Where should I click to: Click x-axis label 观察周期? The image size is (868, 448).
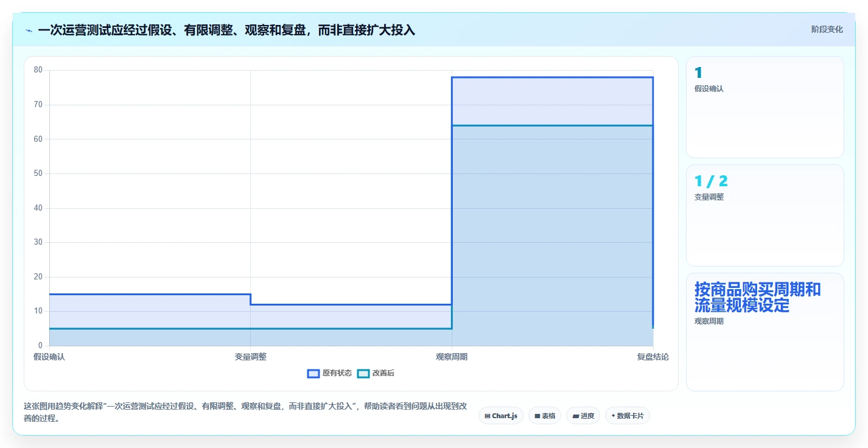coord(452,357)
